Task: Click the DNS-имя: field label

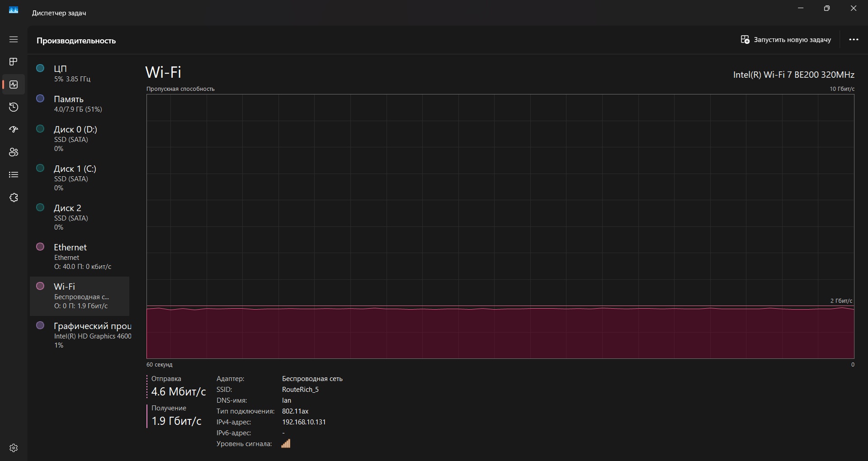Action: pyautogui.click(x=232, y=400)
